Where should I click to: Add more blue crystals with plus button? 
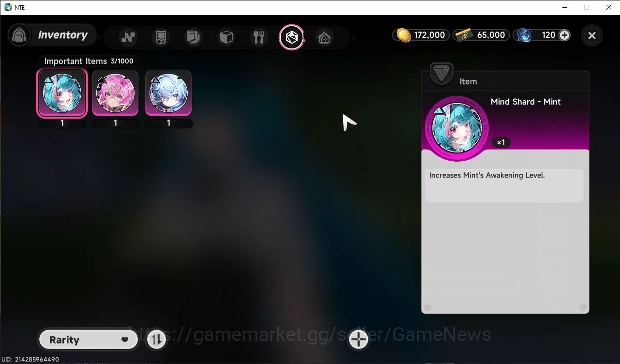click(x=564, y=35)
